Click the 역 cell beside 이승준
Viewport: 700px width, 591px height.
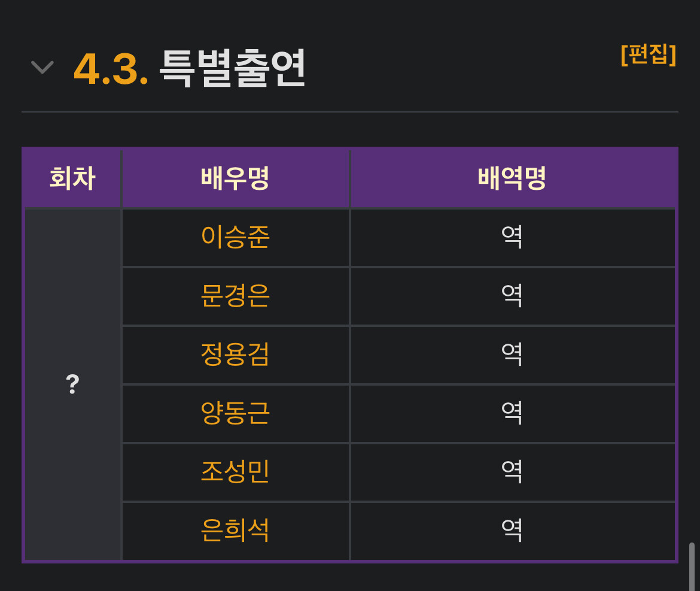click(512, 237)
